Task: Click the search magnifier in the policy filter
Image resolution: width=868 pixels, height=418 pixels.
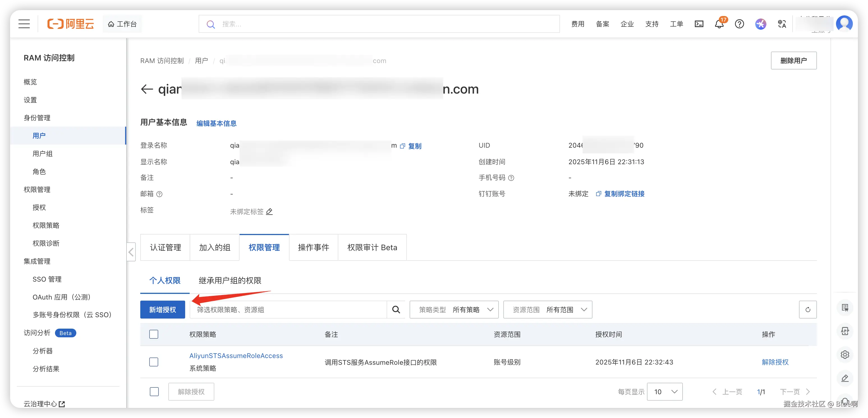Action: click(396, 310)
